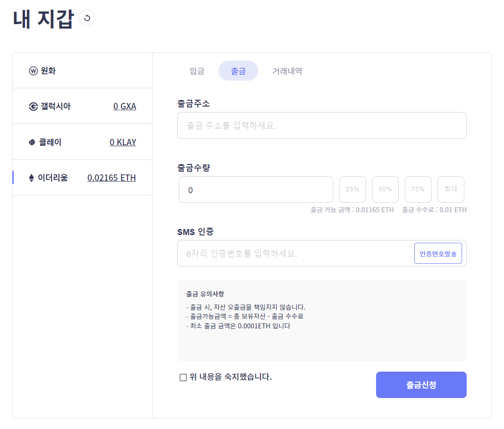Select the 출금 withdrawal tab

(238, 71)
